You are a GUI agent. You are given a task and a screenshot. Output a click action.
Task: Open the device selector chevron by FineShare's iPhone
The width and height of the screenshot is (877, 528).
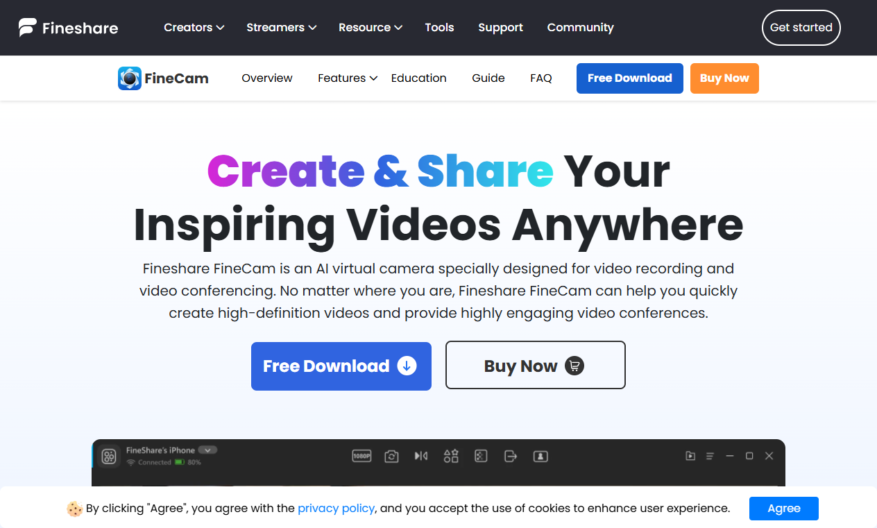(208, 450)
